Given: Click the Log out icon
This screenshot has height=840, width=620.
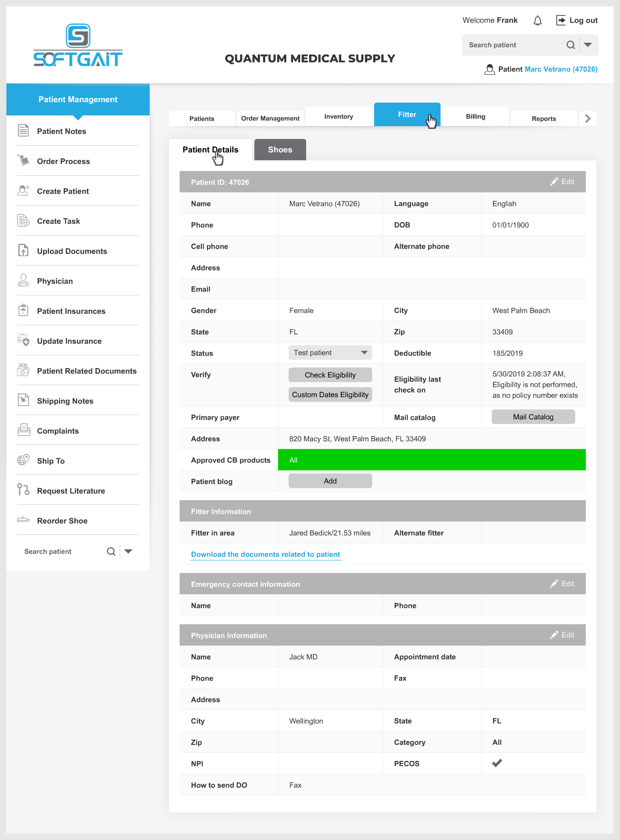Looking at the screenshot, I should pyautogui.click(x=561, y=20).
